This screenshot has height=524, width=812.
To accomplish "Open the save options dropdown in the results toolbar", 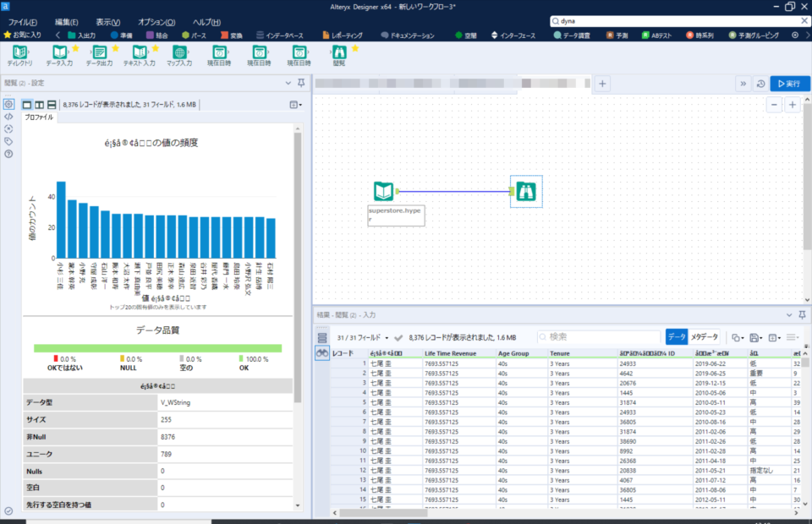I will click(x=757, y=336).
